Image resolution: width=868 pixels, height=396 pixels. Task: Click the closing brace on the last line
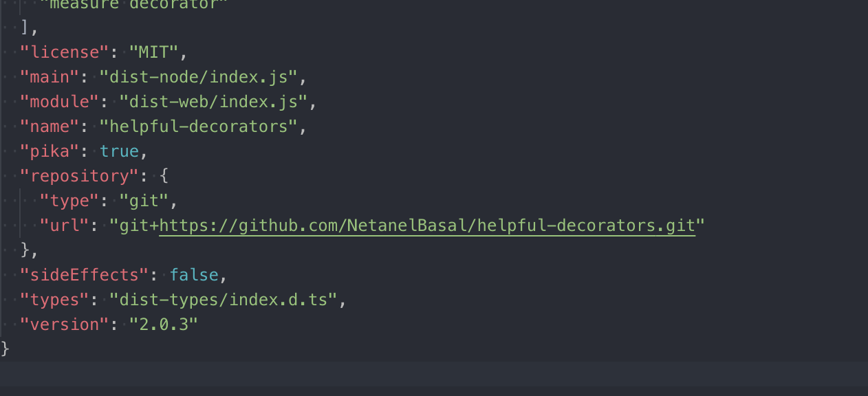(x=5, y=349)
